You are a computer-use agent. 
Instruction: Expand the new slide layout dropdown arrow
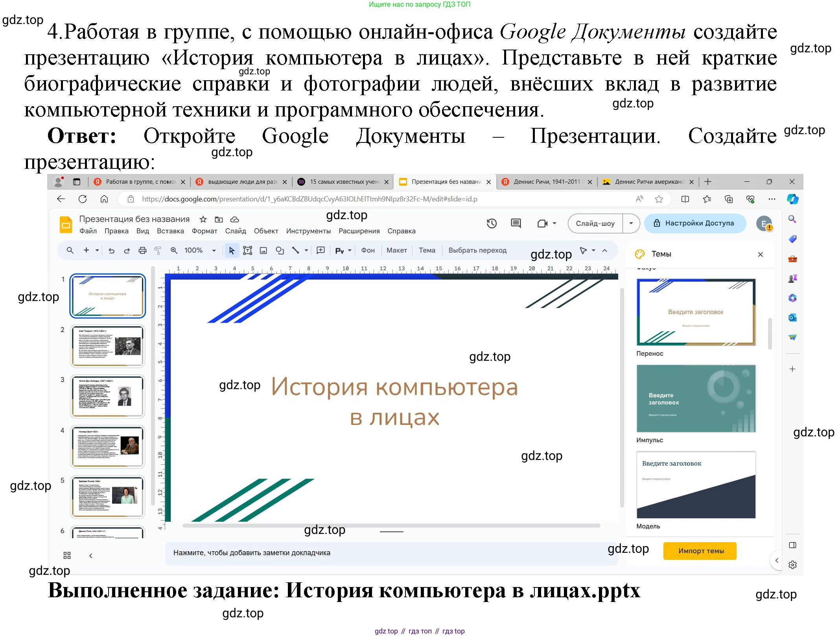[x=97, y=251]
